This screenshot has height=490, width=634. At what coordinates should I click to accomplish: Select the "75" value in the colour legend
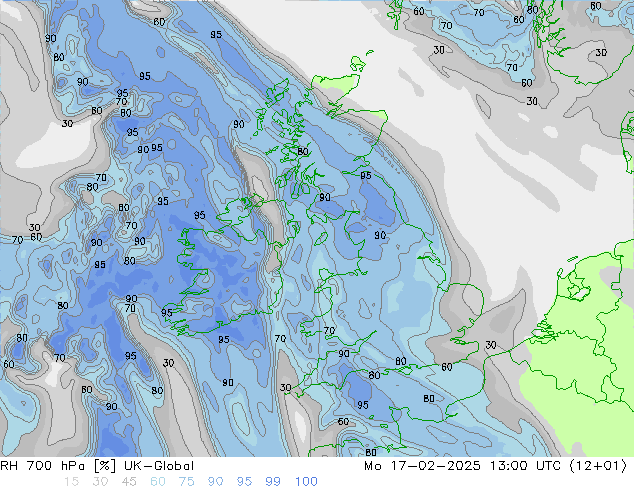[186, 482]
